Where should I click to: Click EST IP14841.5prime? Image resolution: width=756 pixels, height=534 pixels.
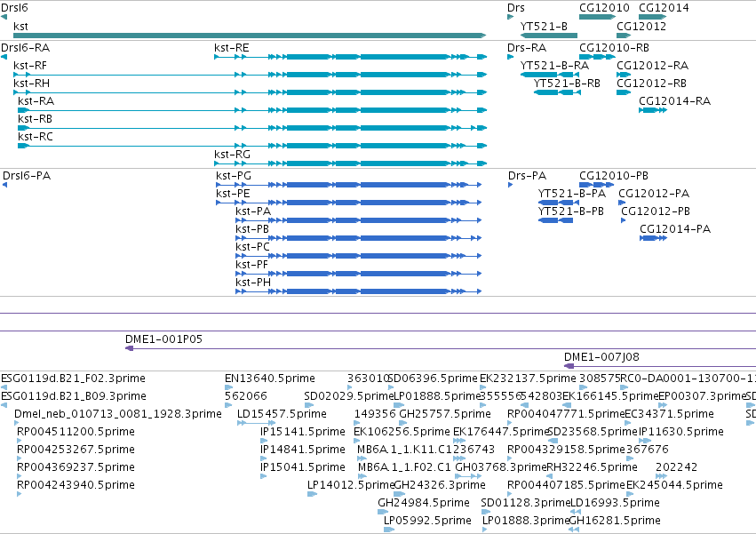tap(263, 458)
